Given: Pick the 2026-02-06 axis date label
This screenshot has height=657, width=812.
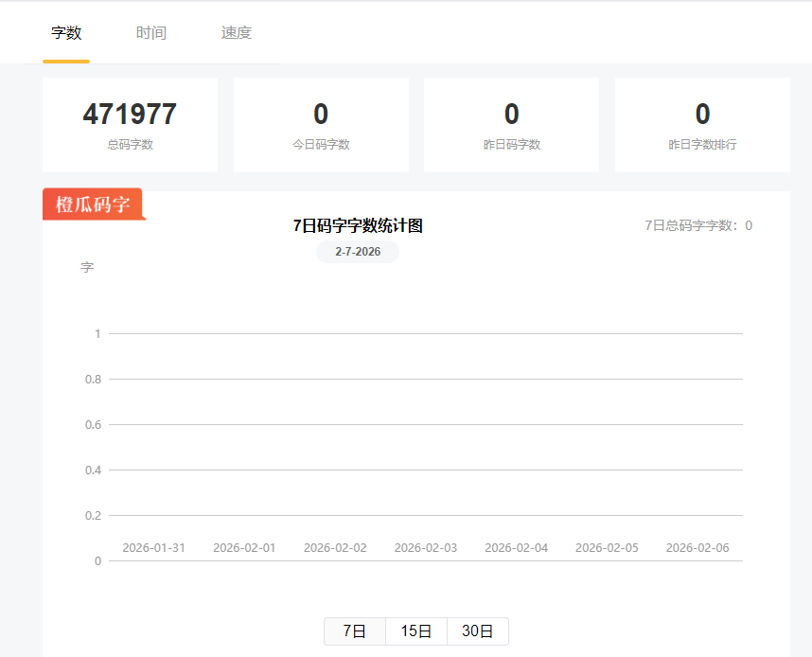Looking at the screenshot, I should (x=697, y=548).
